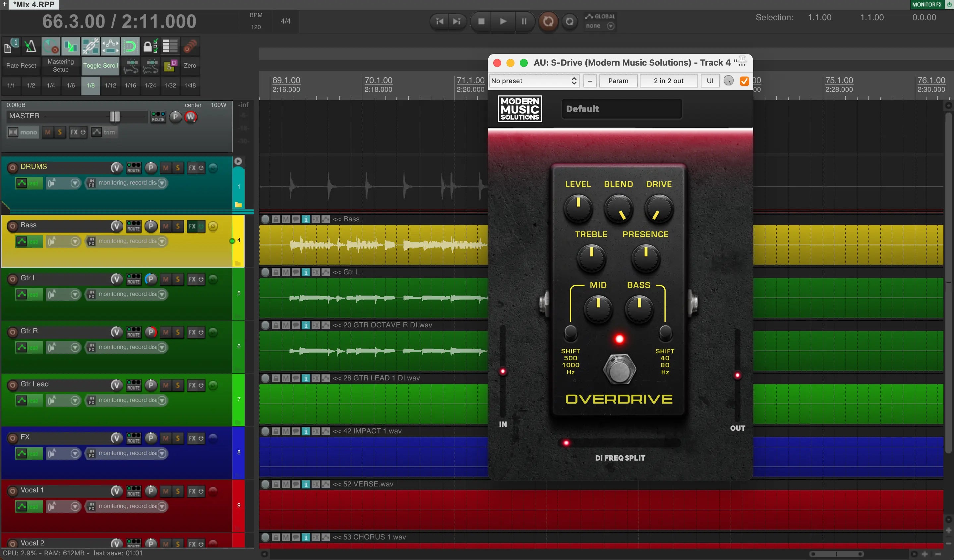Click the stop button in transport controls
This screenshot has height=560, width=954.
(481, 21)
